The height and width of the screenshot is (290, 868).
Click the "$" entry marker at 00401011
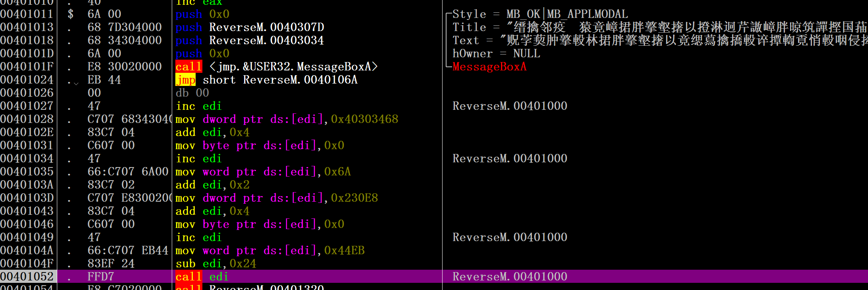coord(71,14)
